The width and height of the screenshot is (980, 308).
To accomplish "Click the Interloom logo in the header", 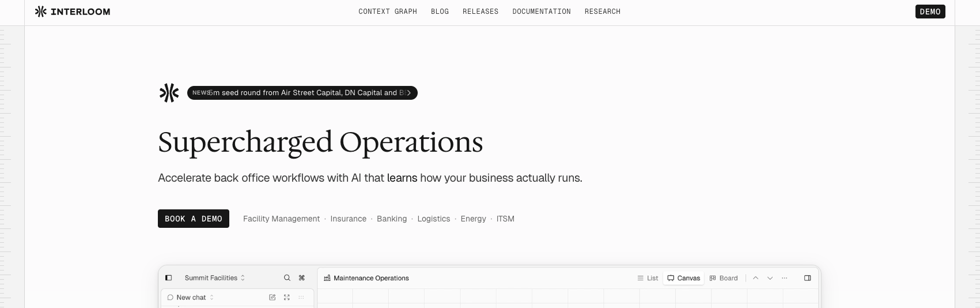I will pyautogui.click(x=73, y=12).
